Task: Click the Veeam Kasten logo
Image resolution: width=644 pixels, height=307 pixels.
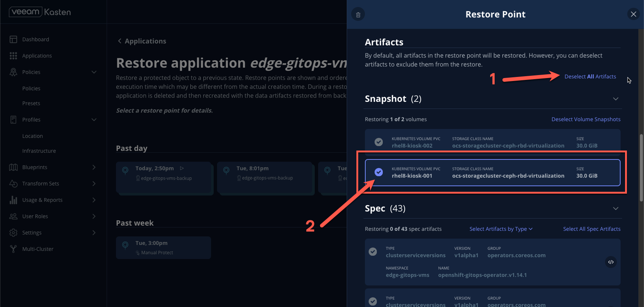Action: click(x=40, y=12)
